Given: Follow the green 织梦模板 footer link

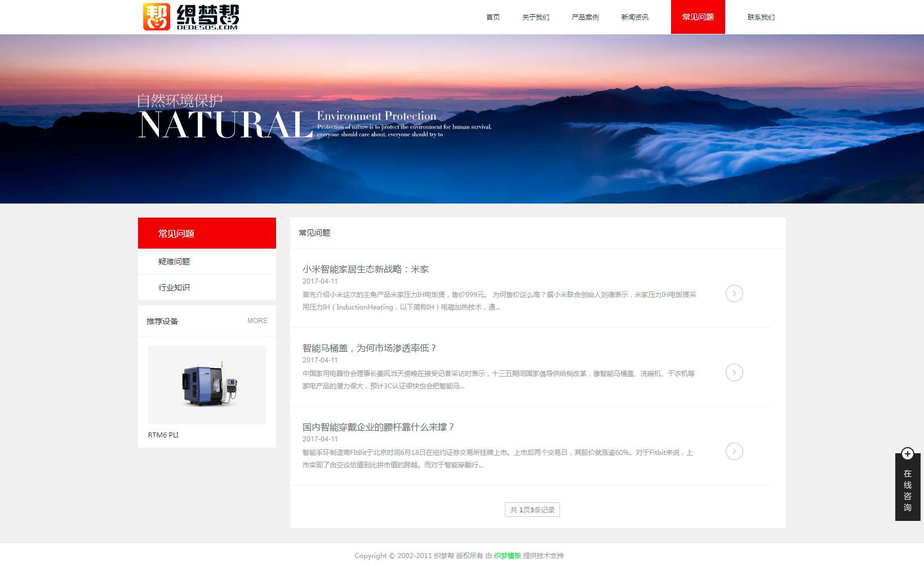Looking at the screenshot, I should coord(508,556).
